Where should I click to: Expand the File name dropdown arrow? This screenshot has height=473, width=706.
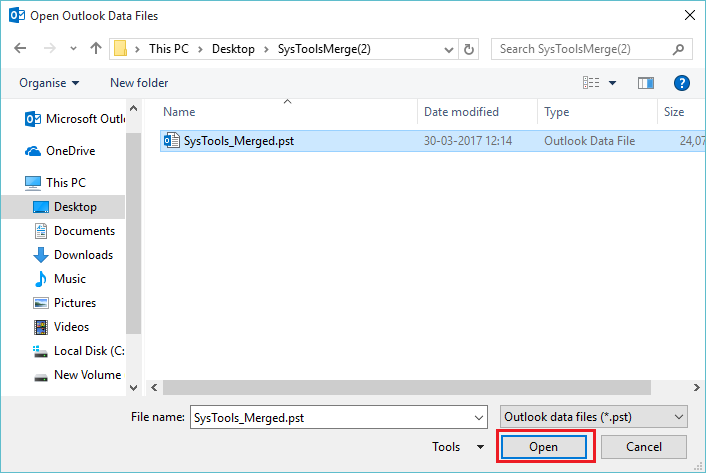click(x=479, y=418)
